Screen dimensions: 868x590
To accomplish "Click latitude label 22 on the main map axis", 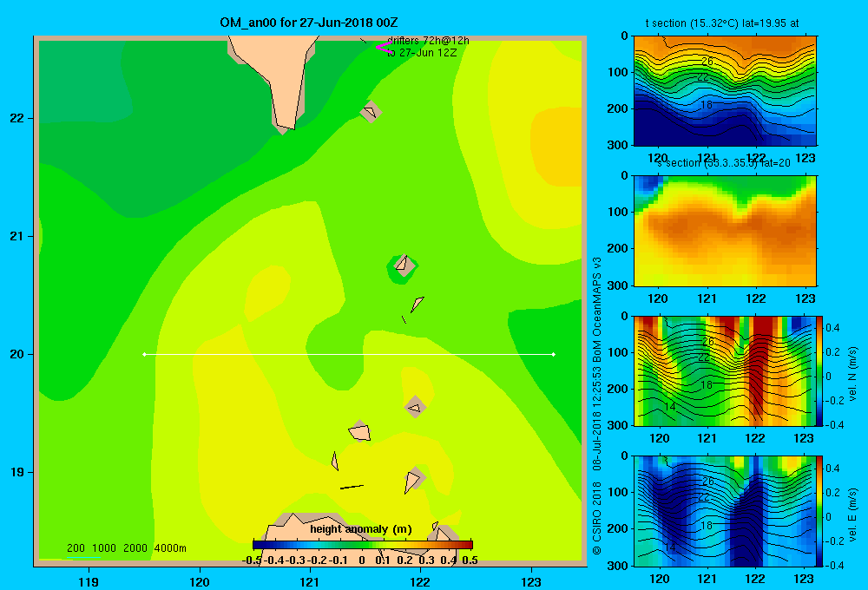I will click(17, 118).
